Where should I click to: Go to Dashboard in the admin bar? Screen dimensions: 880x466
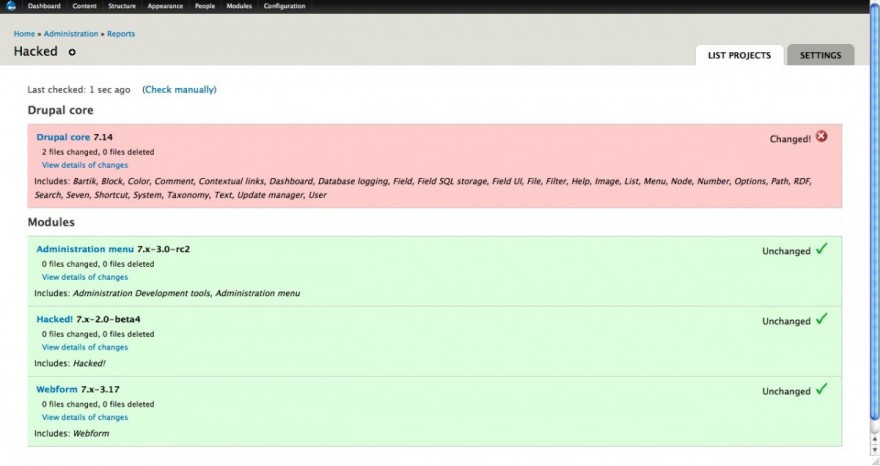(x=44, y=6)
